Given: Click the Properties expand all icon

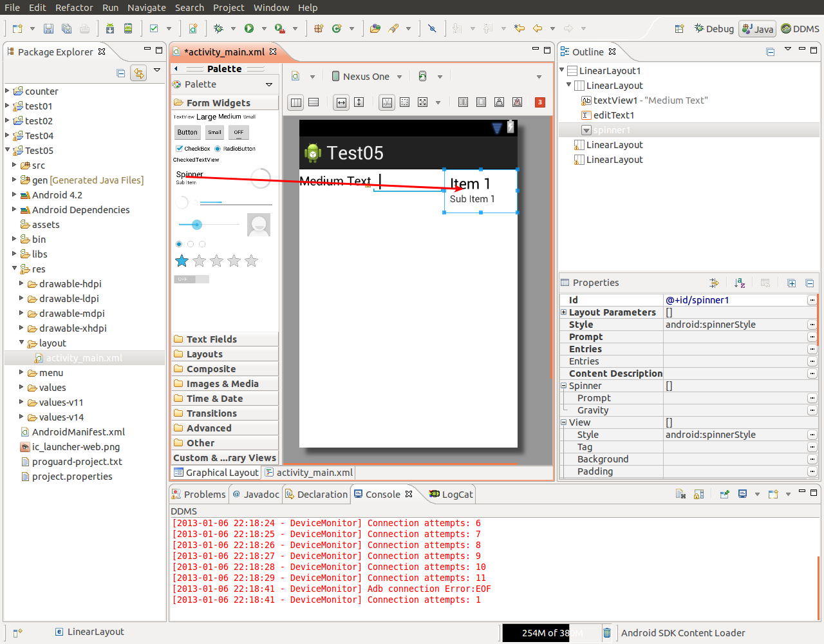Looking at the screenshot, I should pyautogui.click(x=792, y=283).
